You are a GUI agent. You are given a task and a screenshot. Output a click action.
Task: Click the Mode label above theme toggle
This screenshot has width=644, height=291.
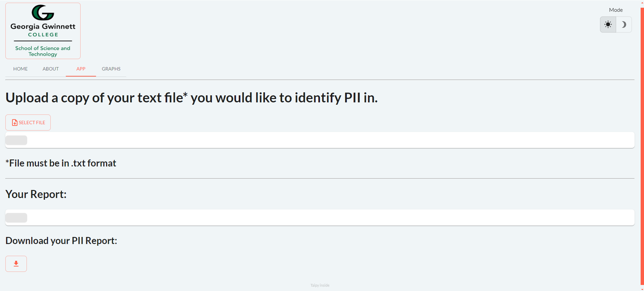616,10
